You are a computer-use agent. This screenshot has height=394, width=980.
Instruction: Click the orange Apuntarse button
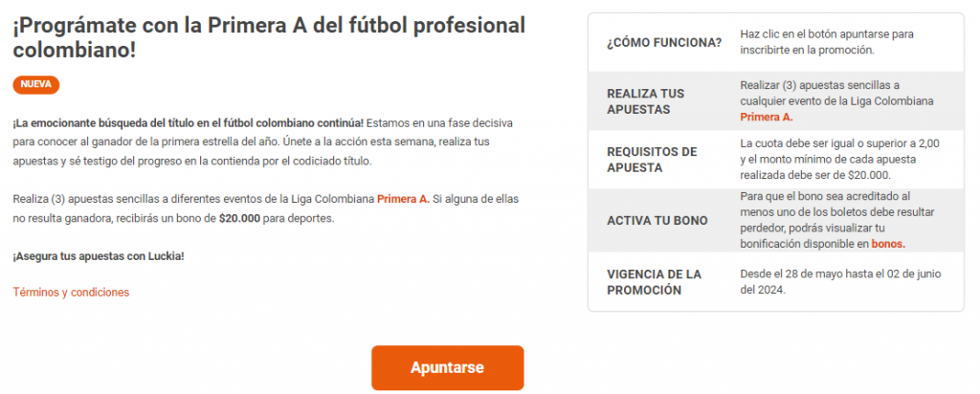click(447, 368)
